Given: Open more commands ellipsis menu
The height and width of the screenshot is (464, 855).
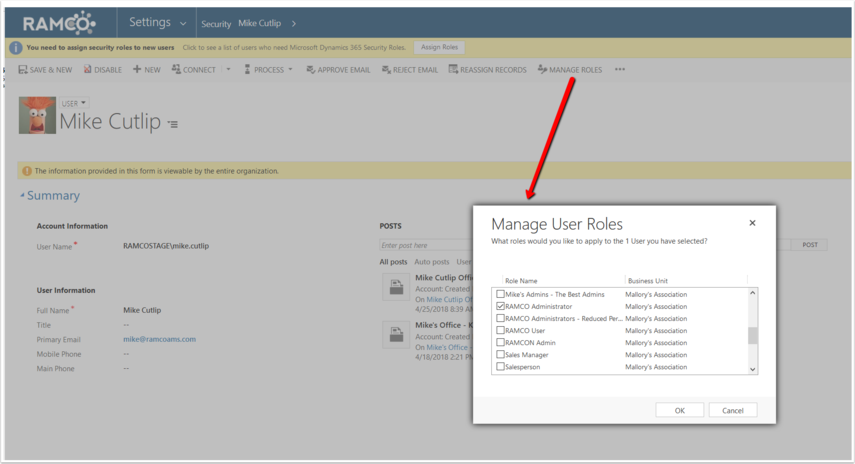Looking at the screenshot, I should point(619,69).
